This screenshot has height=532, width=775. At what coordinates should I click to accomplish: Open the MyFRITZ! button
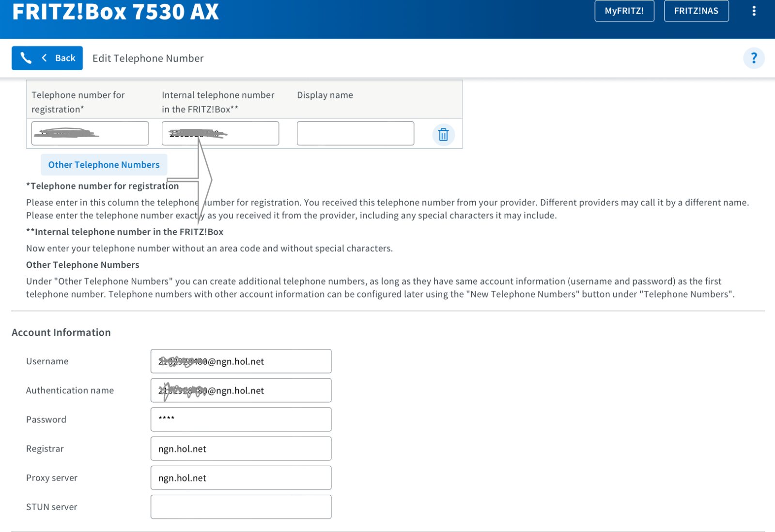[x=624, y=11]
